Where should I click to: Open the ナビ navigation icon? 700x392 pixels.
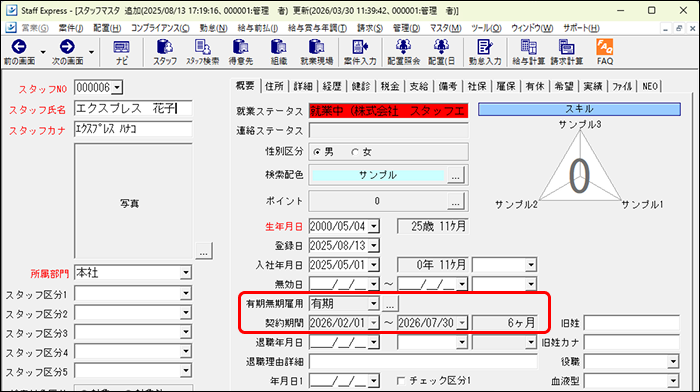[121, 47]
